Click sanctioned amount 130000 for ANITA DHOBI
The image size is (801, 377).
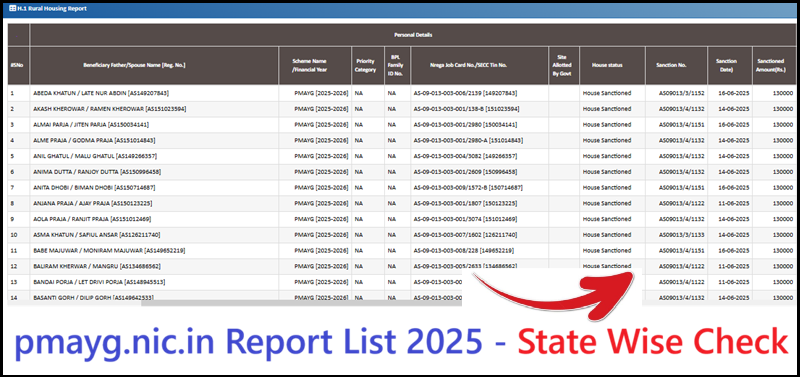tap(783, 187)
